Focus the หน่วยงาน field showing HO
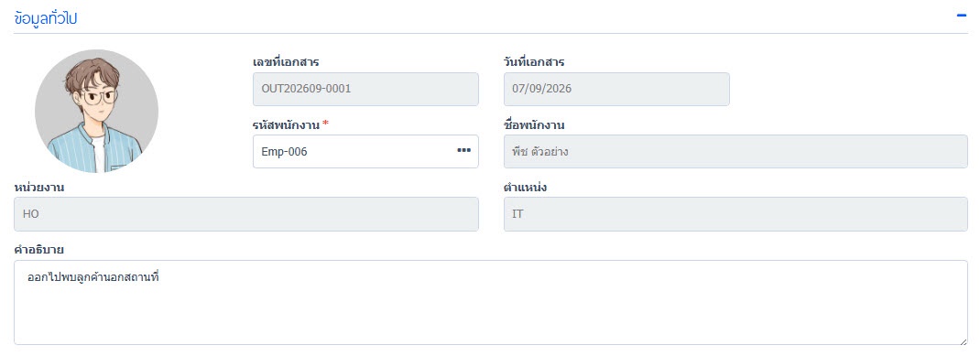The height and width of the screenshot is (356, 980). click(x=246, y=214)
